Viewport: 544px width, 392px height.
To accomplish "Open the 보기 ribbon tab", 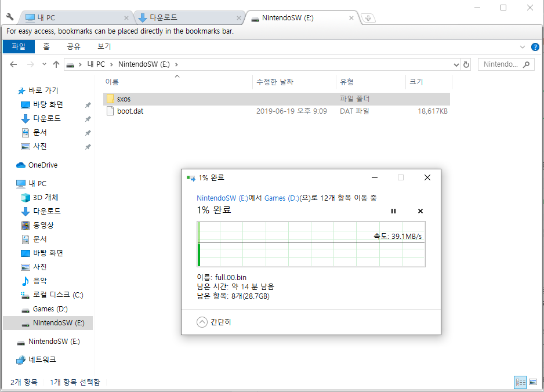I will pyautogui.click(x=104, y=46).
